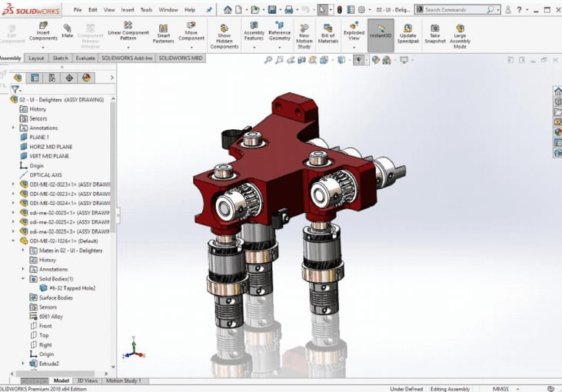Collapse the Solid Bodies(1) folder
The height and width of the screenshot is (392, 562).
click(x=23, y=278)
